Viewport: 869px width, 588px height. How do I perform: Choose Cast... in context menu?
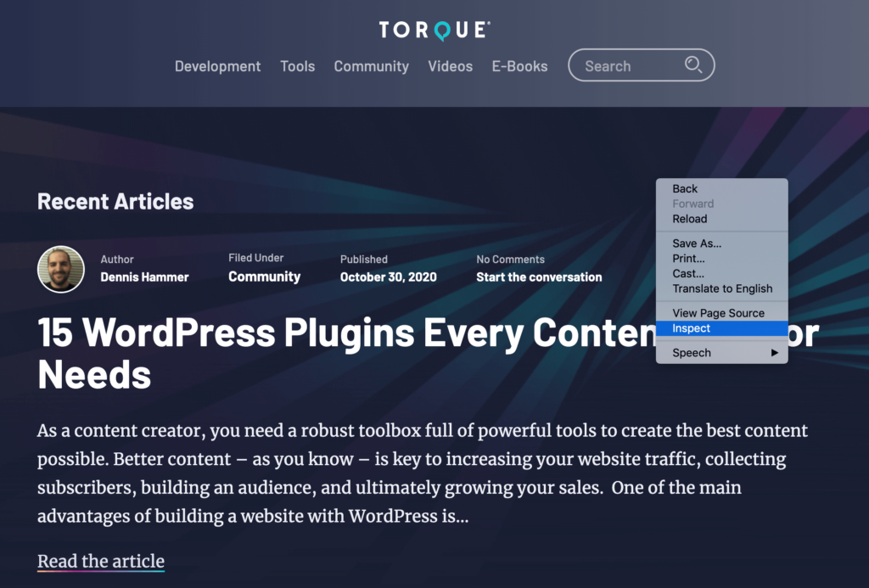(x=721, y=273)
